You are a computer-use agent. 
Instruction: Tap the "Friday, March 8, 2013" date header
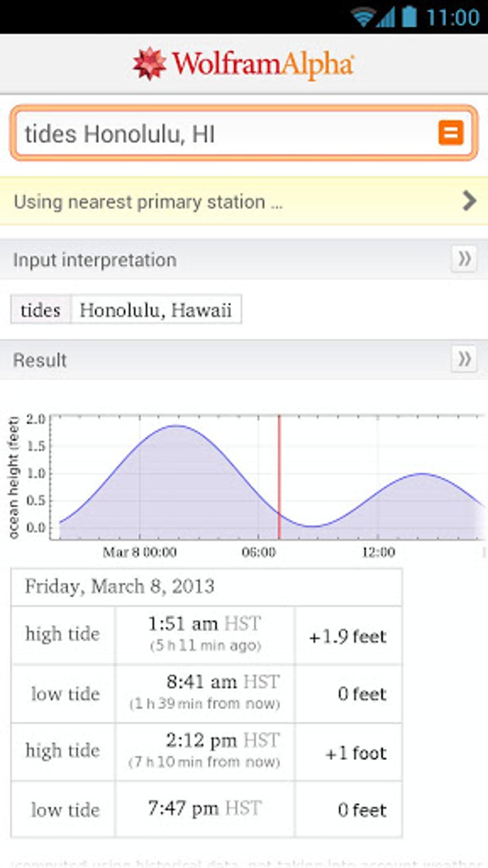[x=120, y=586]
